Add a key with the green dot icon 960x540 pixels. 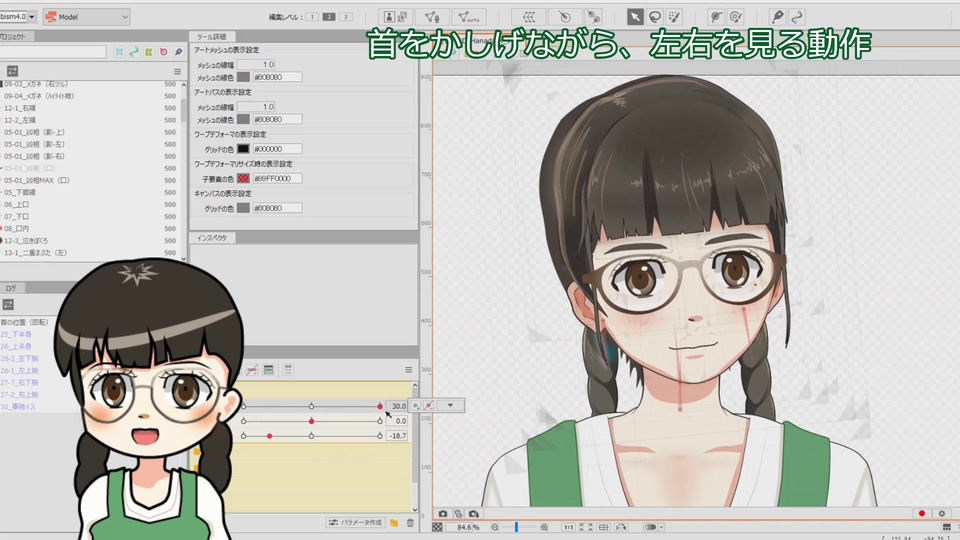click(x=415, y=405)
